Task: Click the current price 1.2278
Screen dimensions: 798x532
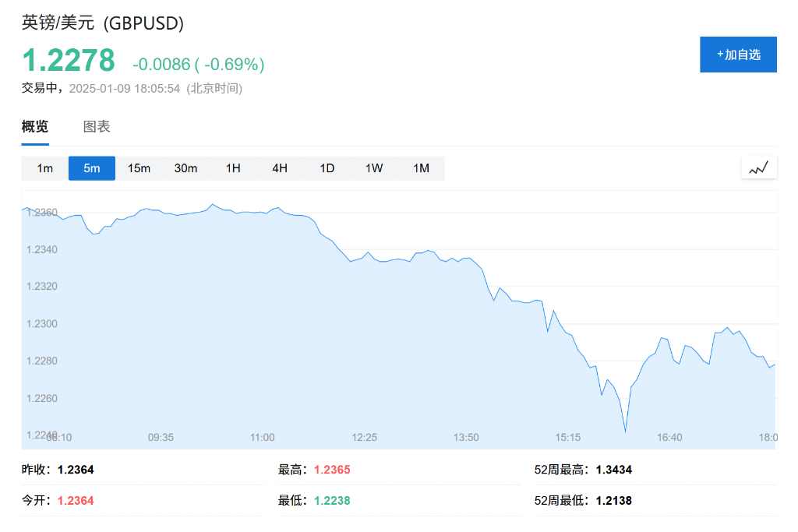Action: 69,61
